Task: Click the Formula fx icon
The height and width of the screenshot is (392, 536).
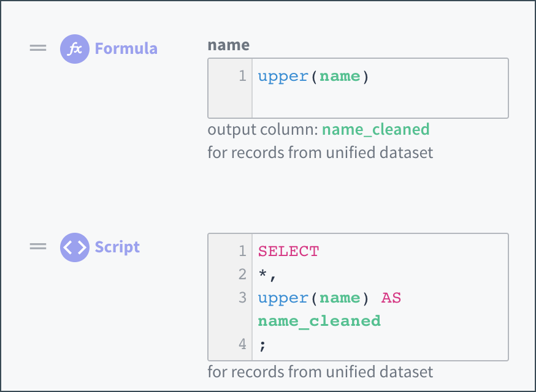Action: 75,48
